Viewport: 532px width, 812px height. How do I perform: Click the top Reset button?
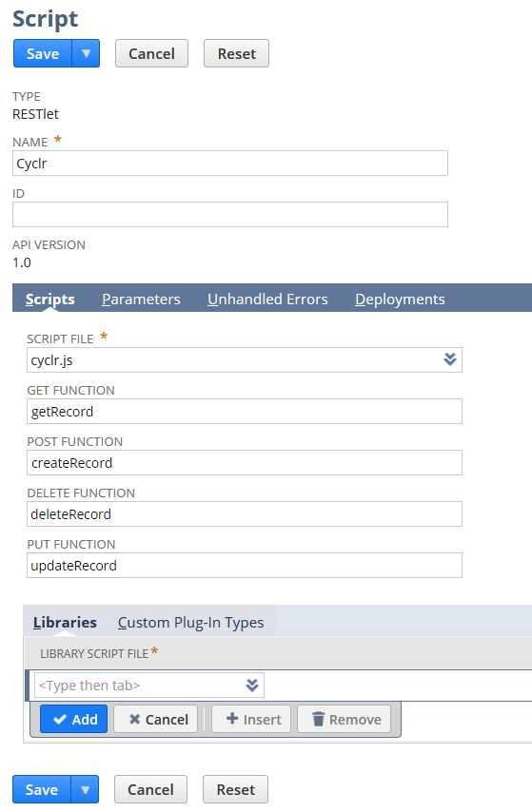pyautogui.click(x=236, y=53)
